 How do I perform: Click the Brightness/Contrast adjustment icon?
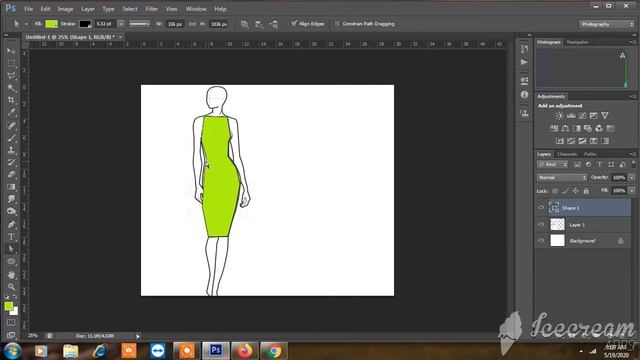pyautogui.click(x=559, y=116)
